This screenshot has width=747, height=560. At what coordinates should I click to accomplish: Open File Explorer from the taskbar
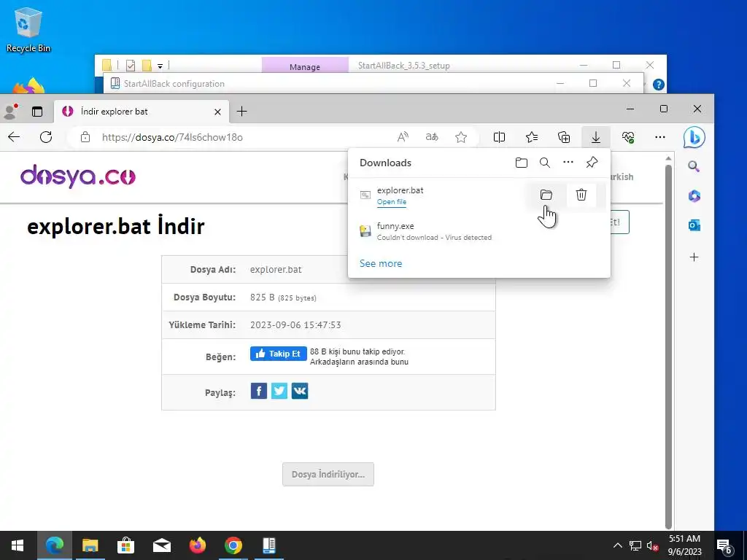[90, 545]
